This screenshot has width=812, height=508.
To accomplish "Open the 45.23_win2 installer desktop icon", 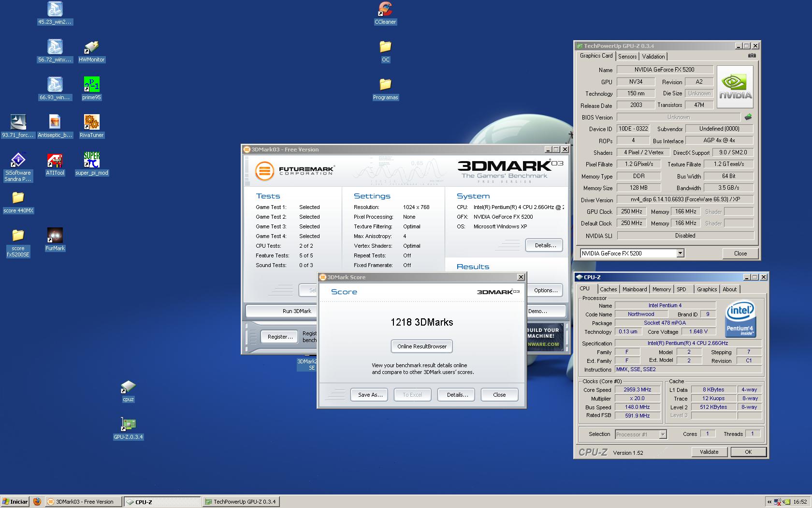I will click(x=55, y=13).
